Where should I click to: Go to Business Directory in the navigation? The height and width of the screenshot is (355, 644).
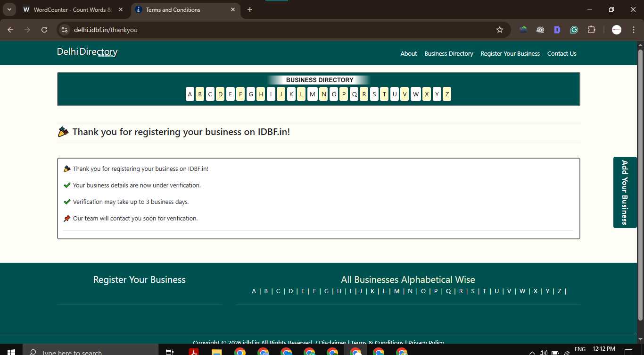point(449,53)
